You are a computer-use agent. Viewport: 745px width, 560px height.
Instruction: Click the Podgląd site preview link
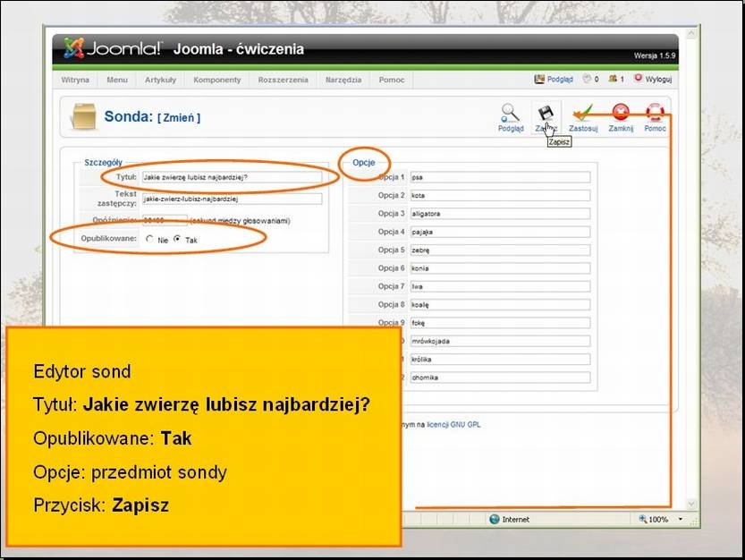click(560, 79)
